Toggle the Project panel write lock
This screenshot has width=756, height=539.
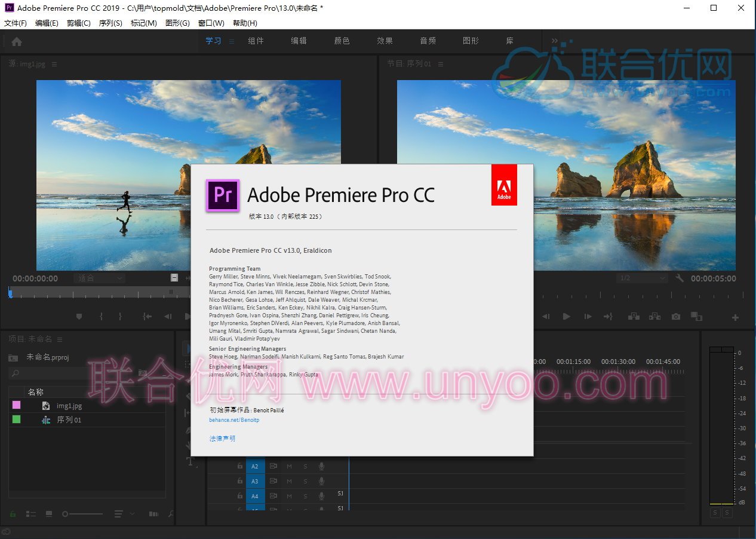[x=13, y=514]
